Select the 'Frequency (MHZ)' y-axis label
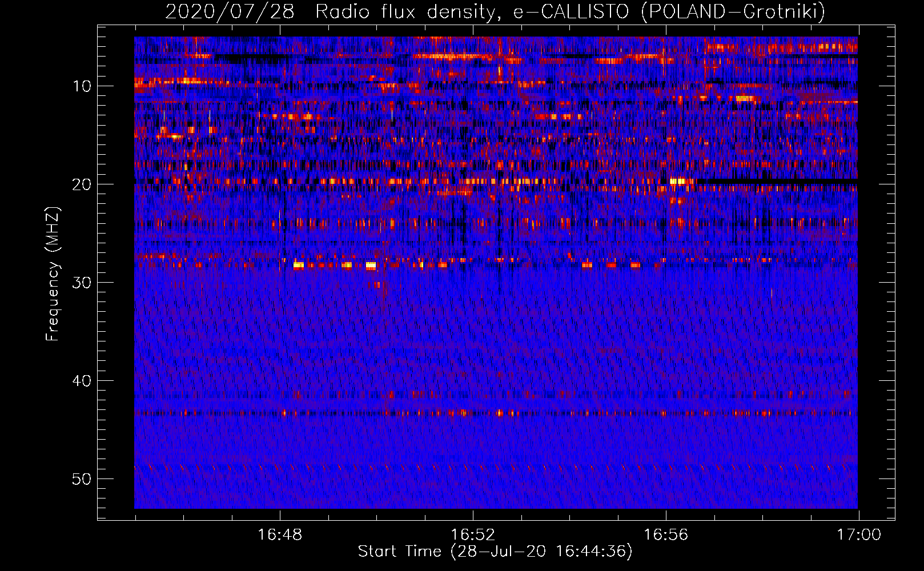The height and width of the screenshot is (571, 924). 52,274
